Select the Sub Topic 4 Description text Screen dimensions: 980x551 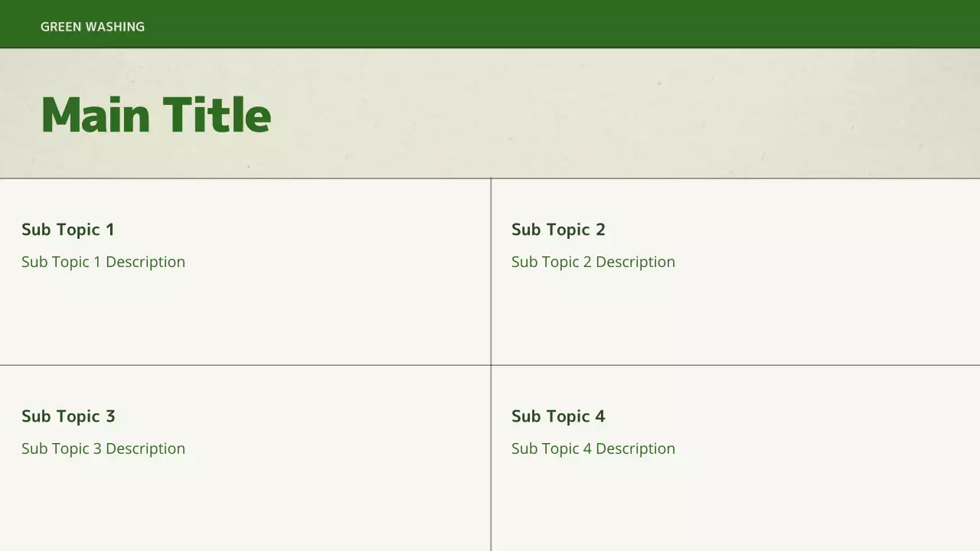click(x=593, y=448)
